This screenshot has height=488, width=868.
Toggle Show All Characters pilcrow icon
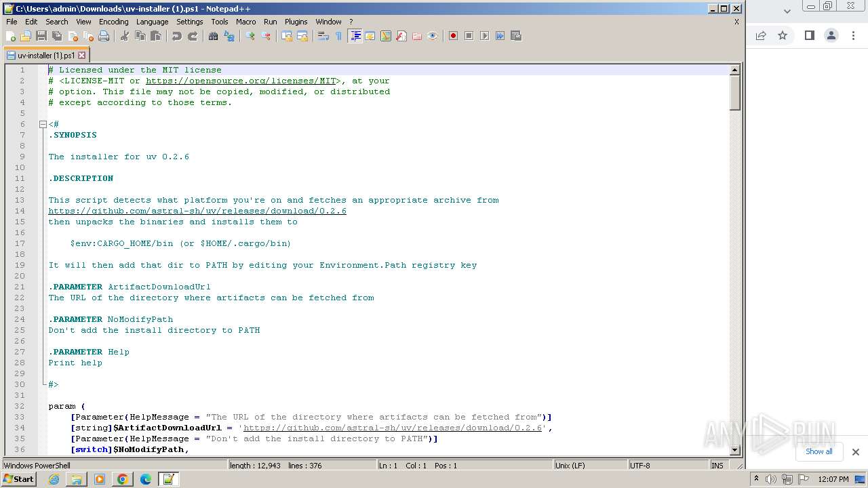click(339, 36)
